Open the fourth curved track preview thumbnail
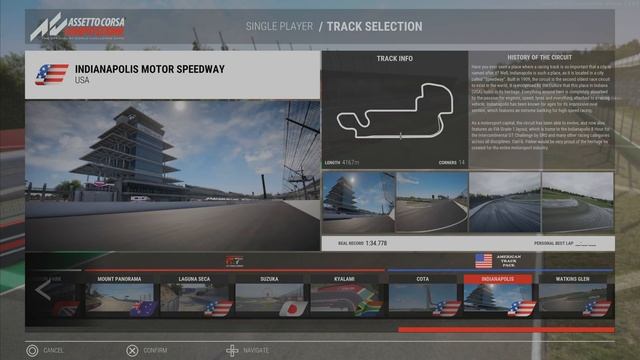This screenshot has height=360, width=640. tap(578, 202)
